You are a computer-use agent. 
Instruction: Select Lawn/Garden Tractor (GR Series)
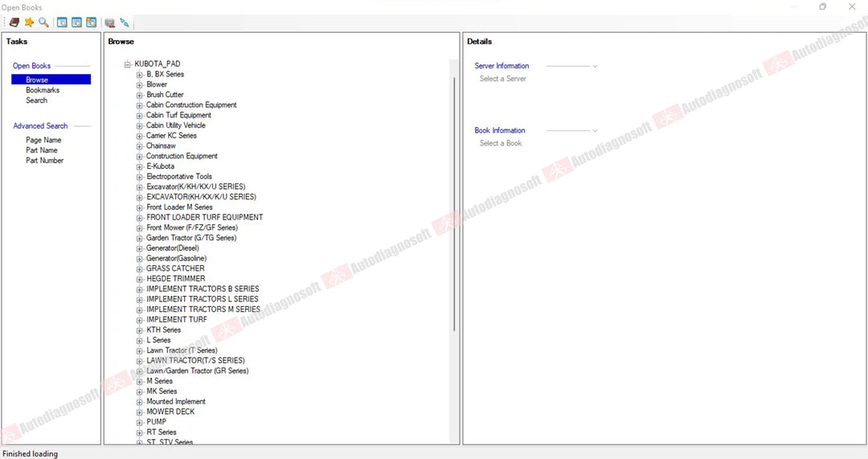click(x=198, y=371)
